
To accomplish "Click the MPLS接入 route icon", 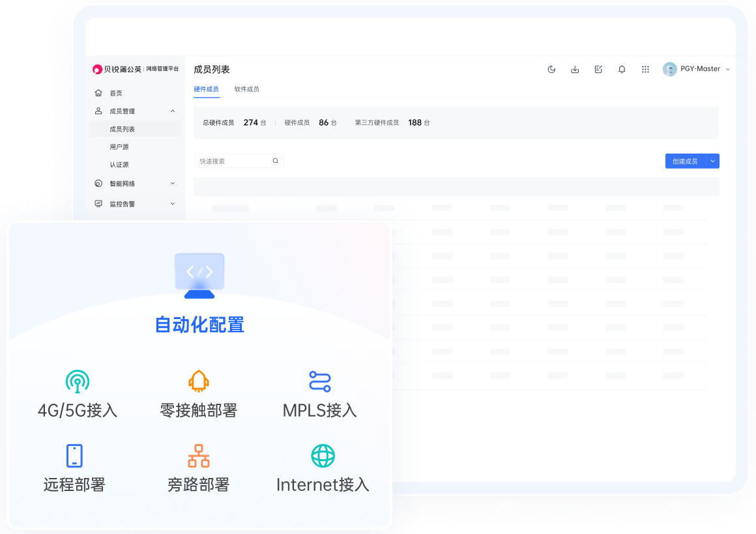I will [x=320, y=381].
